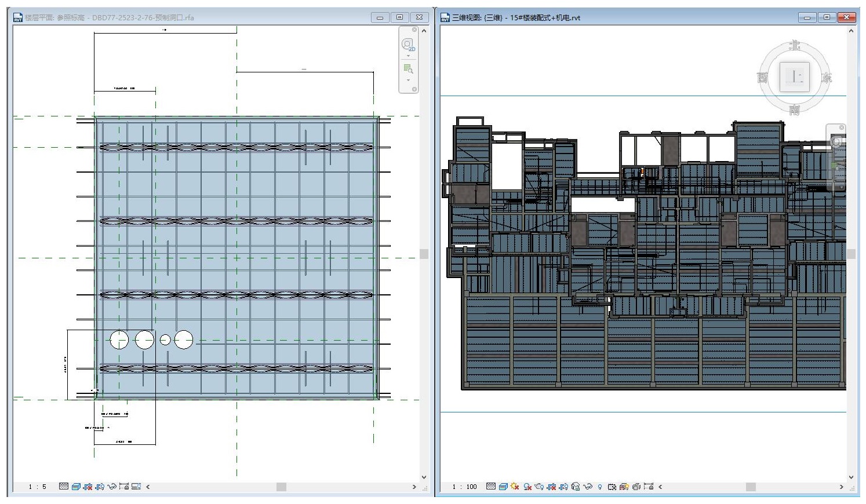Toggle Crop View in 3D view bar
866x504 pixels.
551,487
